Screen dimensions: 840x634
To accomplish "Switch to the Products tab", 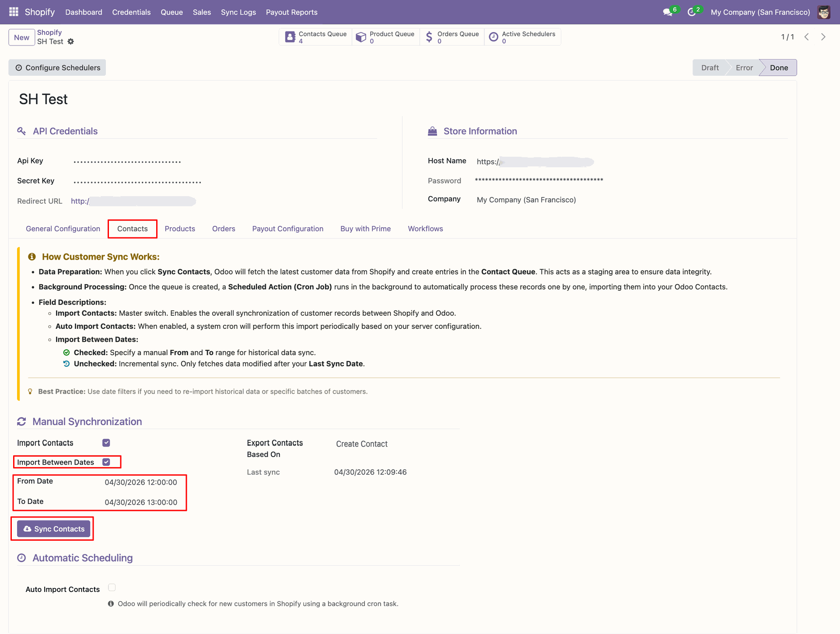I will (x=180, y=229).
